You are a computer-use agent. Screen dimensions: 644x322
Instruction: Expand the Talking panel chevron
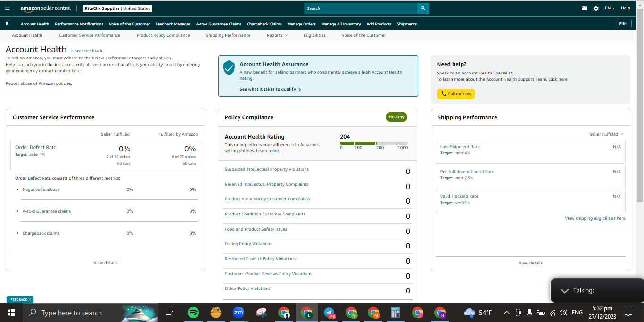click(564, 290)
